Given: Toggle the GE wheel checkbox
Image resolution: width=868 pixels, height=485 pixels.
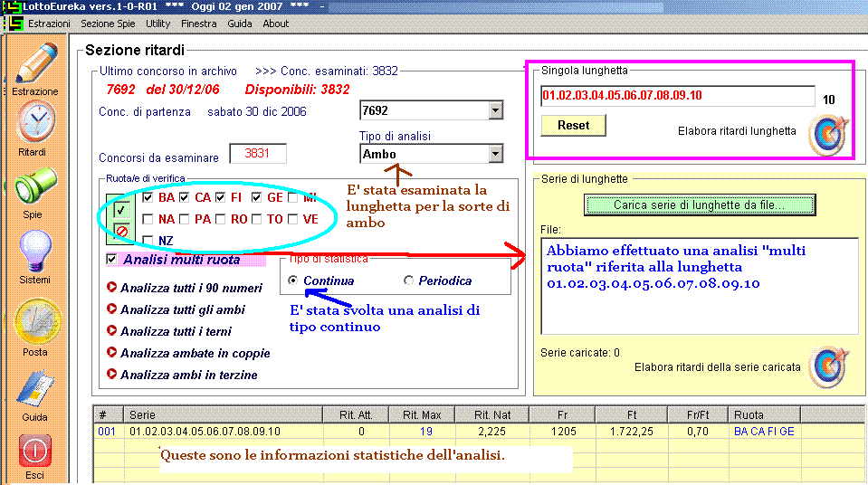Looking at the screenshot, I should click(x=256, y=197).
